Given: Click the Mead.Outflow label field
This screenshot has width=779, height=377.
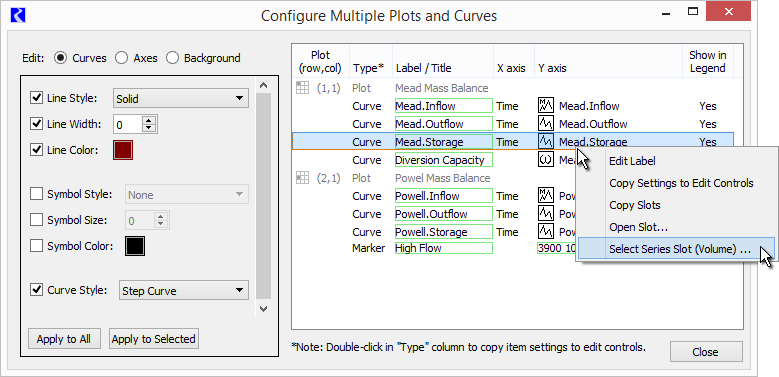Looking at the screenshot, I should pos(443,124).
